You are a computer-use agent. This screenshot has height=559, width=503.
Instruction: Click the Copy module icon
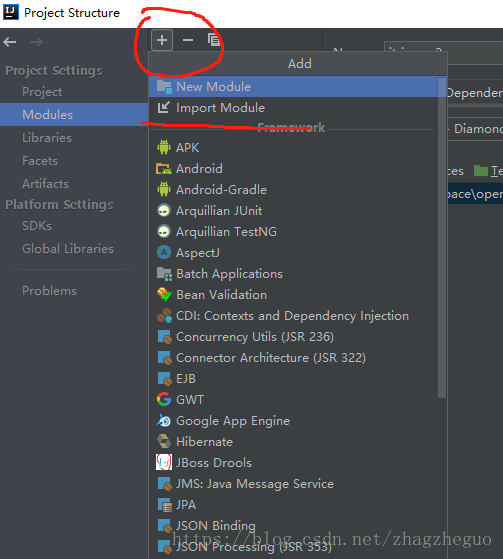click(214, 40)
